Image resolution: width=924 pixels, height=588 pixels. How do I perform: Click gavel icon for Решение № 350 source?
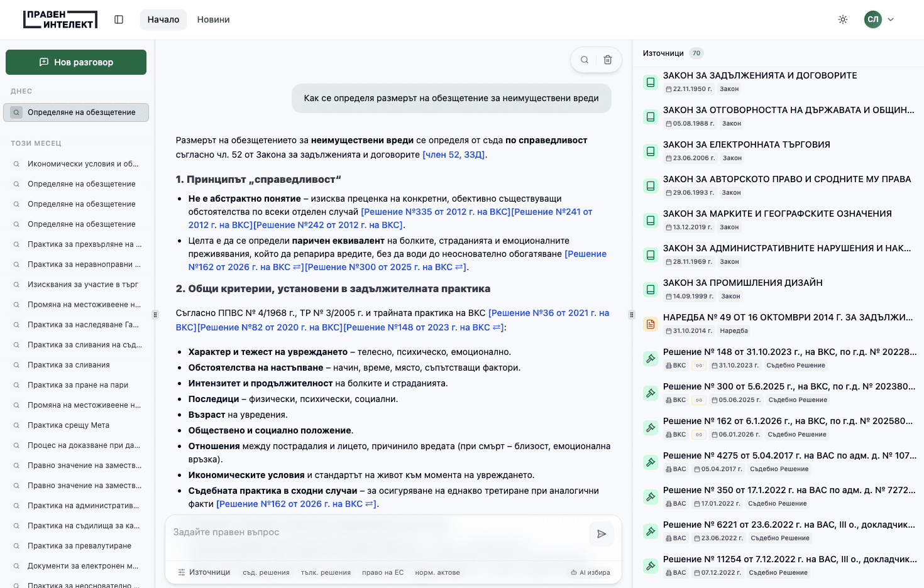(x=651, y=497)
